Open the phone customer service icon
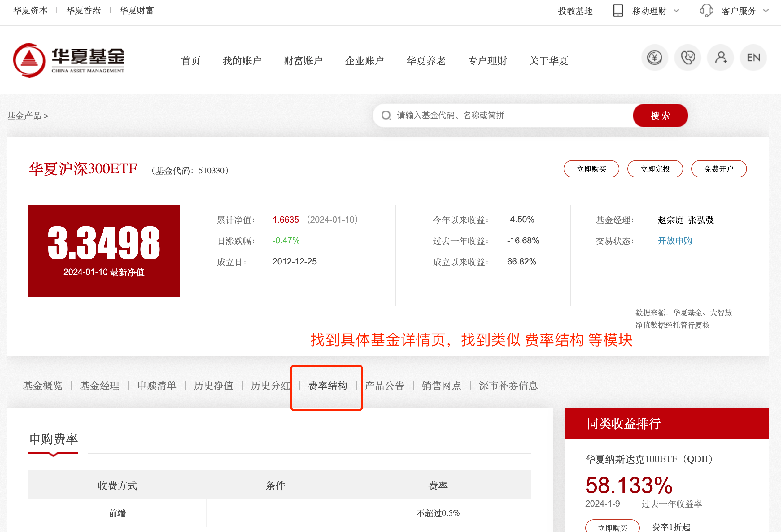The image size is (781, 532). point(687,58)
